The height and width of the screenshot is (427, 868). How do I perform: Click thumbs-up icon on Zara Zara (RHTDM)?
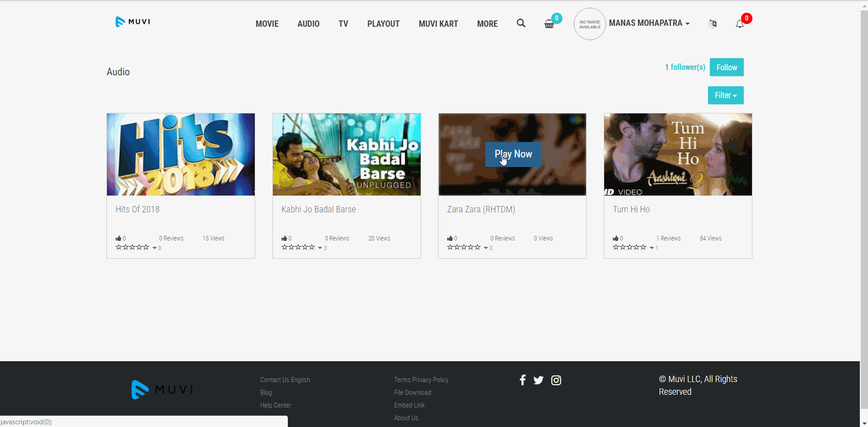tap(450, 238)
